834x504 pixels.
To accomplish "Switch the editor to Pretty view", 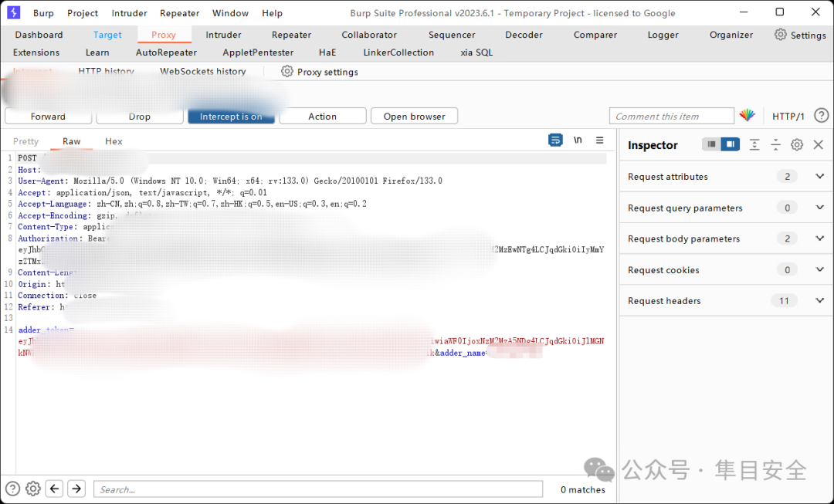I will [25, 141].
